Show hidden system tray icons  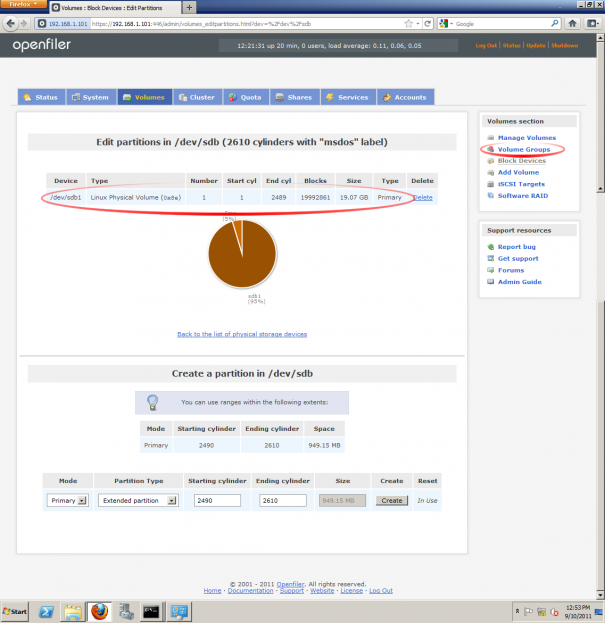[x=517, y=611]
